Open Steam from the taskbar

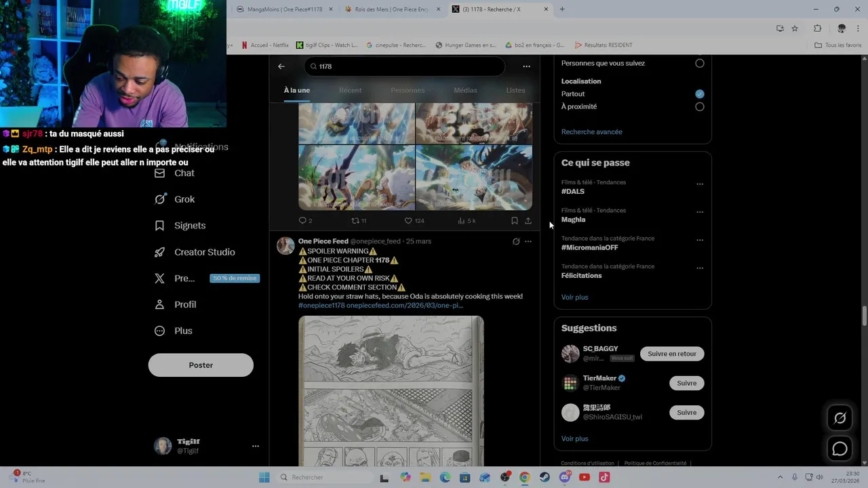point(545,477)
